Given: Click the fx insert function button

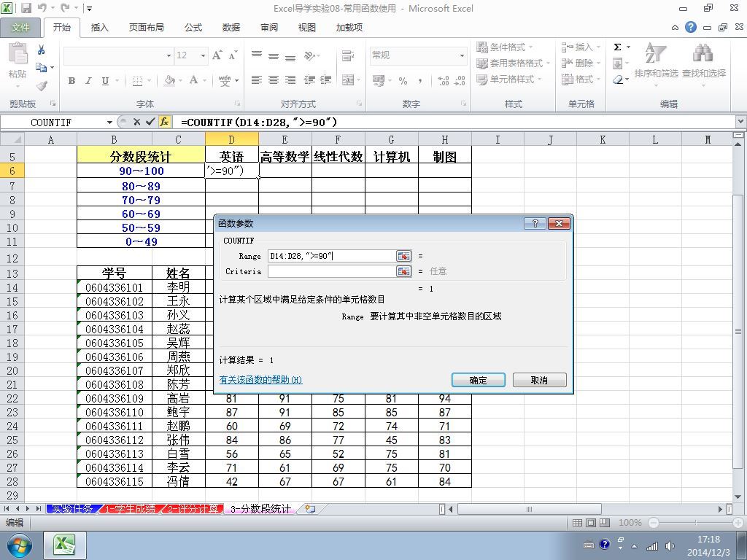Looking at the screenshot, I should pyautogui.click(x=164, y=122).
